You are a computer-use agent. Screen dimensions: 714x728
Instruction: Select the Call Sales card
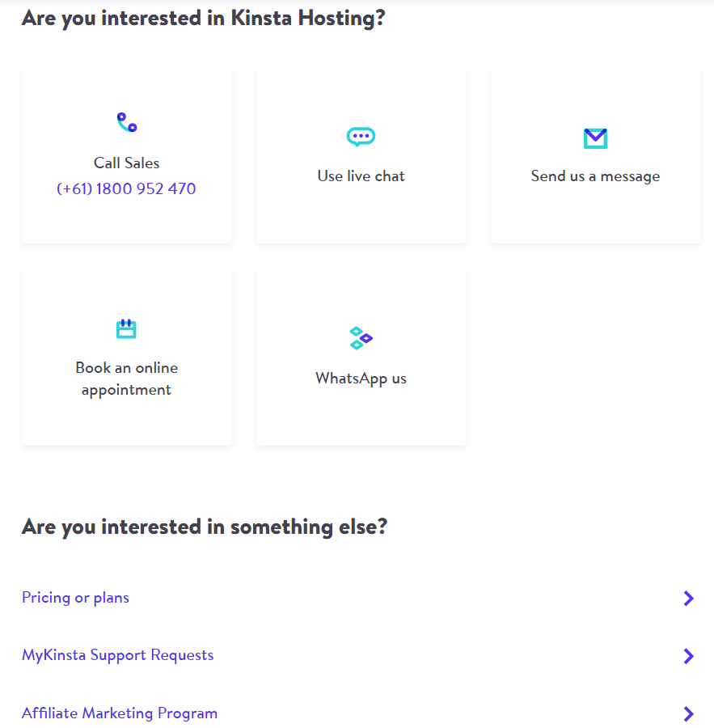coord(126,154)
